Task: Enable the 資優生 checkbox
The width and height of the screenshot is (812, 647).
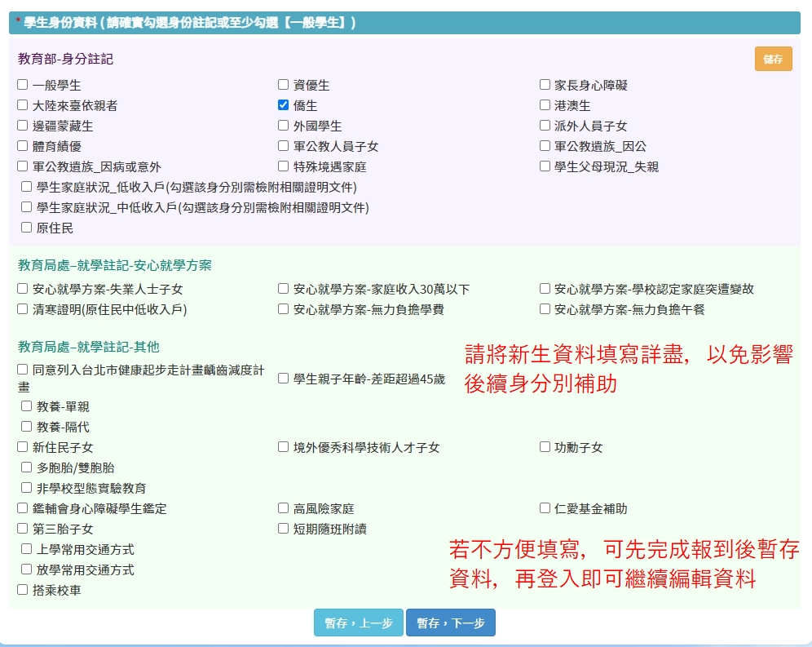Action: click(x=283, y=85)
